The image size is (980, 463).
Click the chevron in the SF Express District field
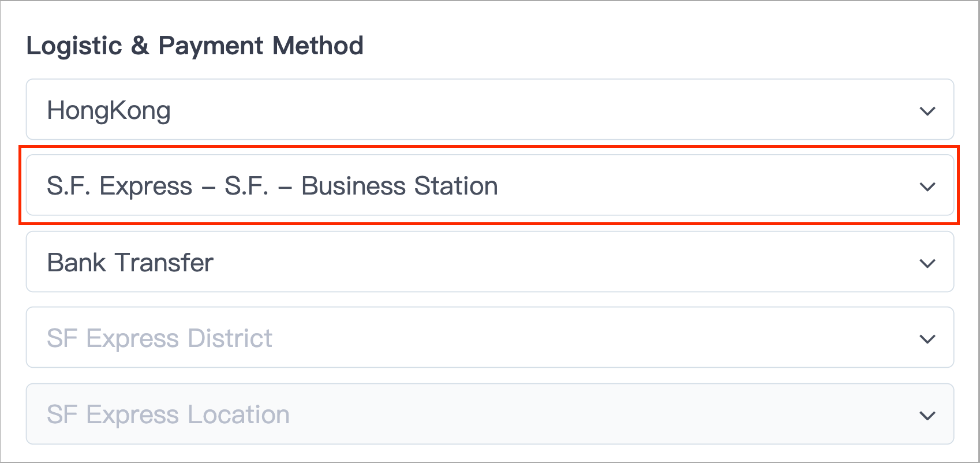pos(927,339)
